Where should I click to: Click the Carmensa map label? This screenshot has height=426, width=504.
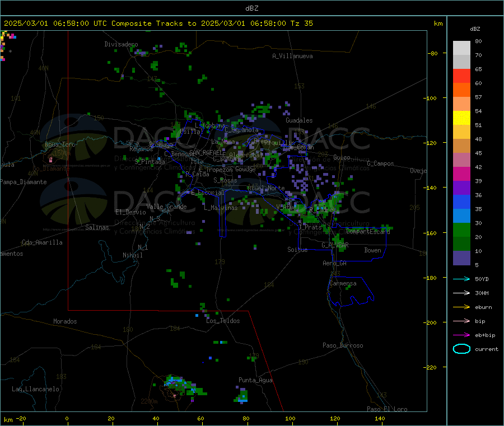[343, 284]
